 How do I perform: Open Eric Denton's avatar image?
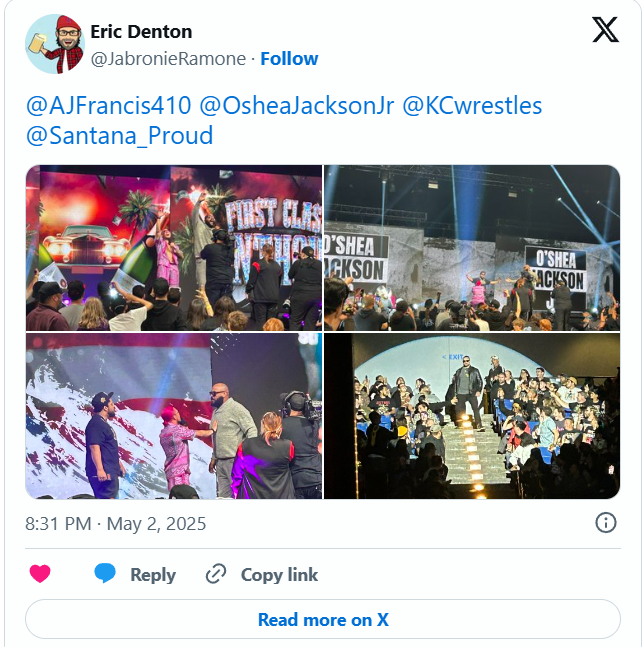click(x=55, y=44)
